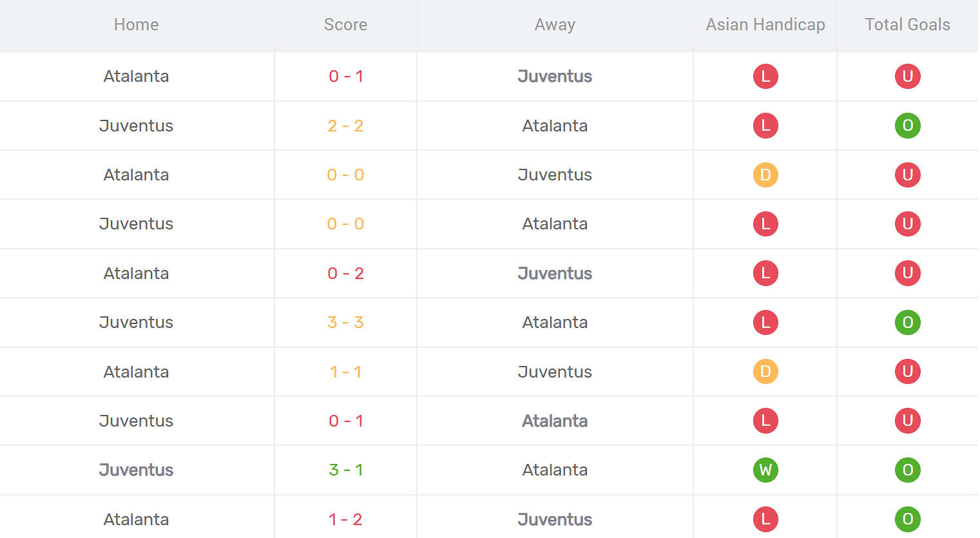Click the Away column header

(x=555, y=24)
